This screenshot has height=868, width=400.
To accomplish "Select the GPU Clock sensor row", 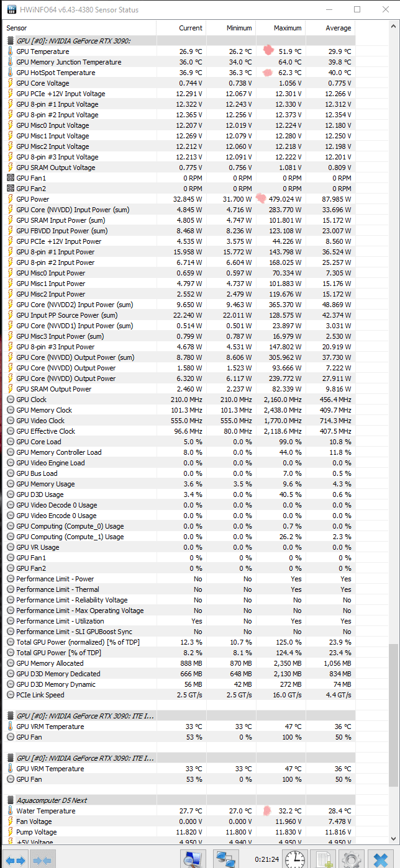I will point(31,400).
